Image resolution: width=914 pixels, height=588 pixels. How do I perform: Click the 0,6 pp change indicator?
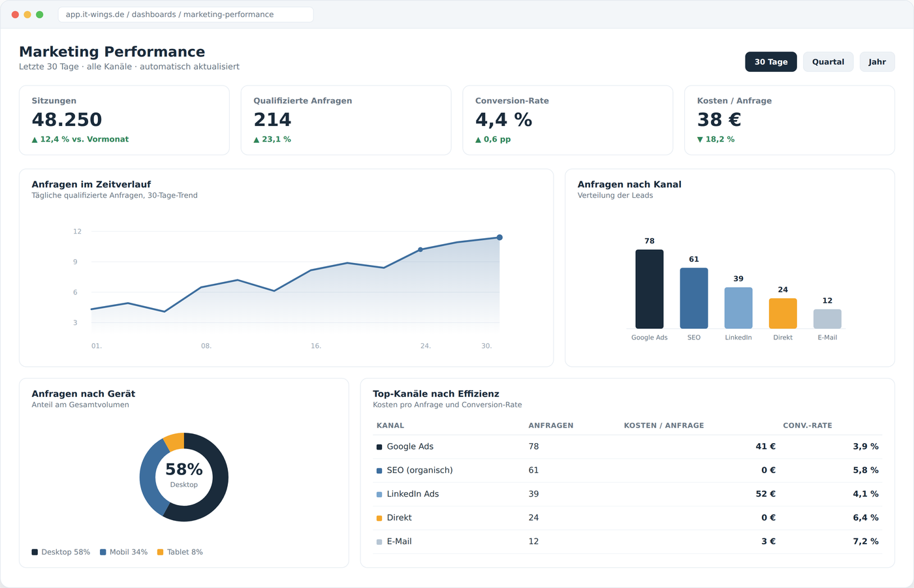click(493, 139)
